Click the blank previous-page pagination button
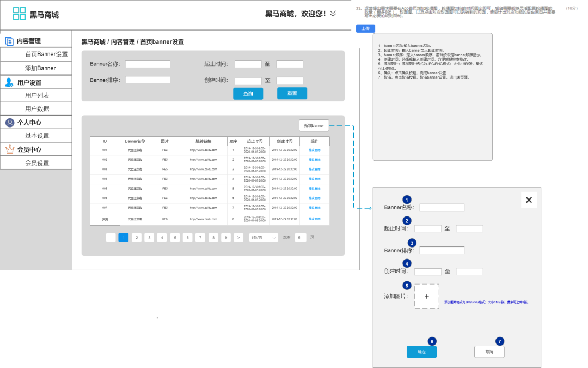The height and width of the screenshot is (368, 588). pyautogui.click(x=111, y=237)
